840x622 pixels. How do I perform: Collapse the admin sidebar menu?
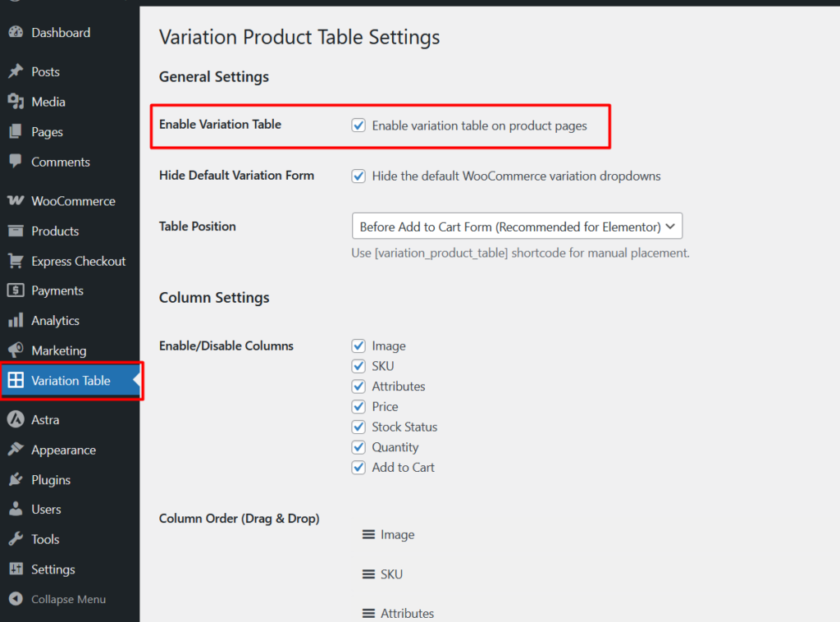pyautogui.click(x=57, y=599)
